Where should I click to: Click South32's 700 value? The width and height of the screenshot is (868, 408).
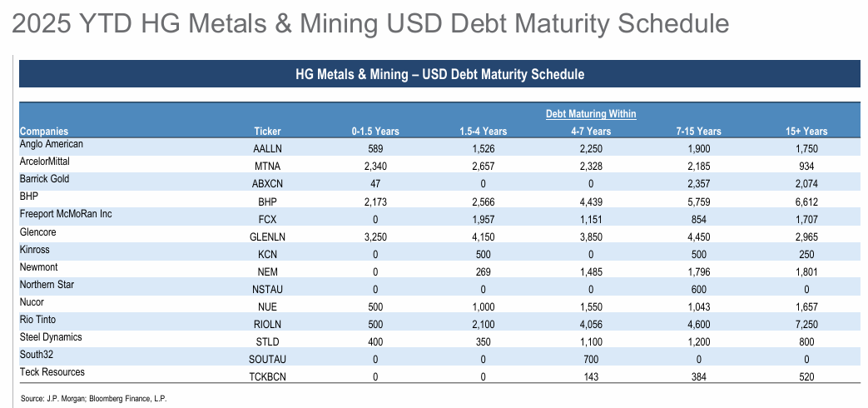[591, 359]
